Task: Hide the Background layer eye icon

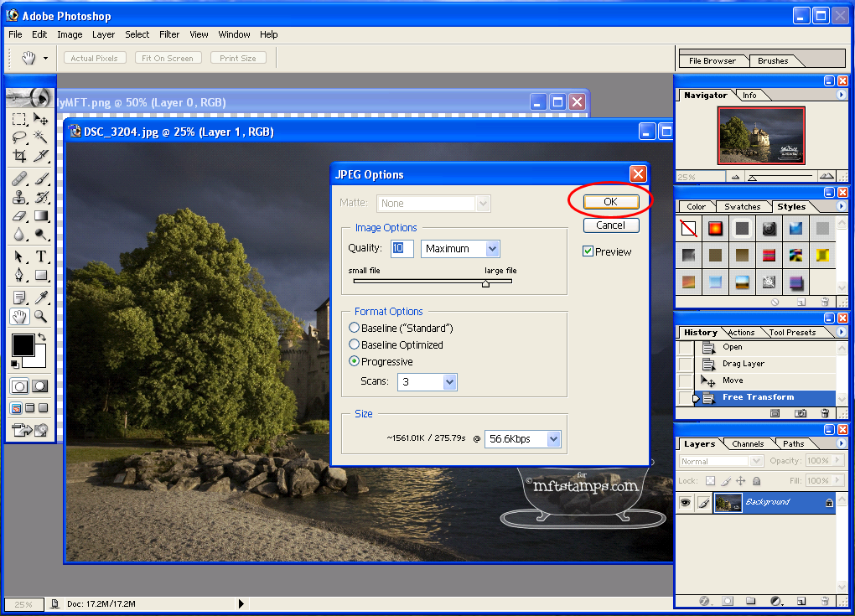Action: tap(685, 502)
